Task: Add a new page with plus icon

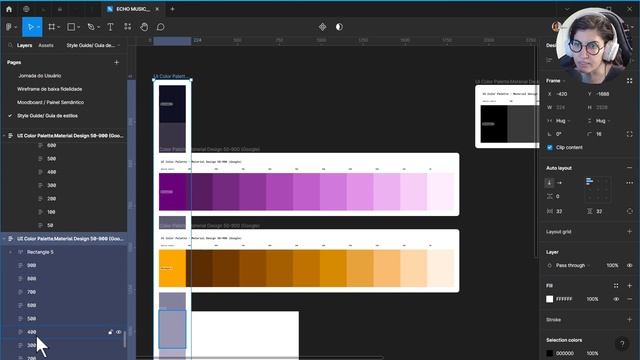Action: (116, 62)
